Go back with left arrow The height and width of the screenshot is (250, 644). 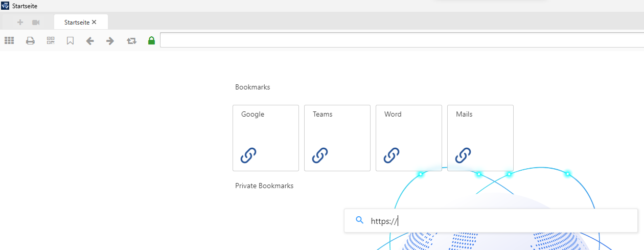[x=90, y=40]
